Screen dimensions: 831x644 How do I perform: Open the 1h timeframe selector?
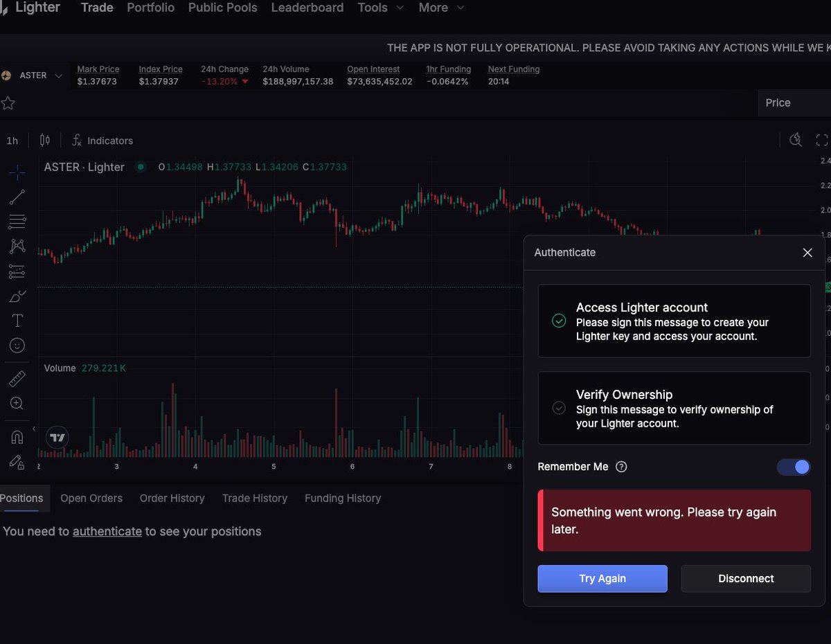[12, 141]
